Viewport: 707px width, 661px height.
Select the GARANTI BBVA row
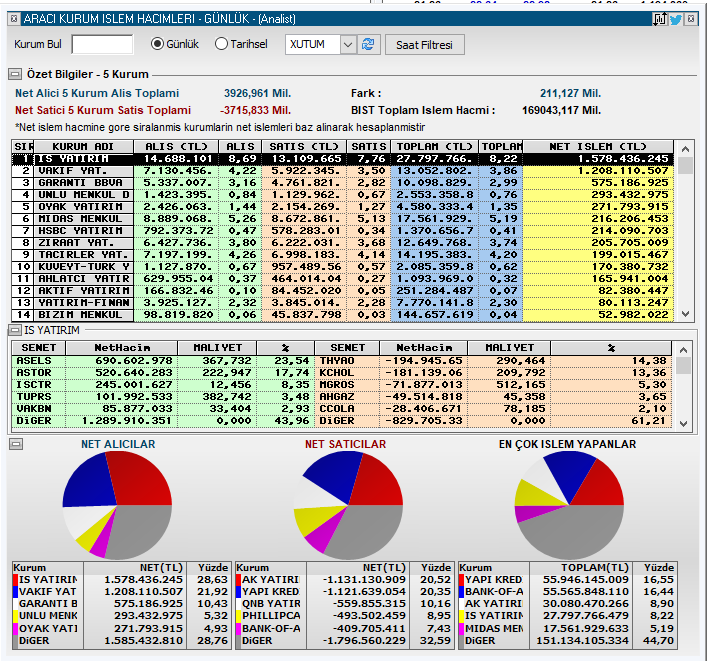(x=343, y=183)
